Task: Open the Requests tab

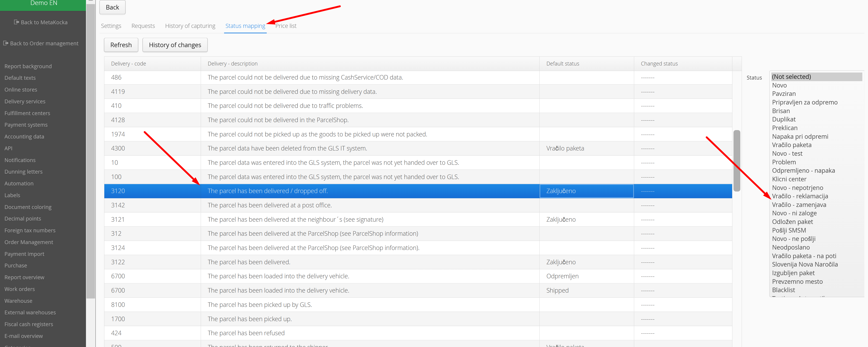Action: click(x=143, y=26)
